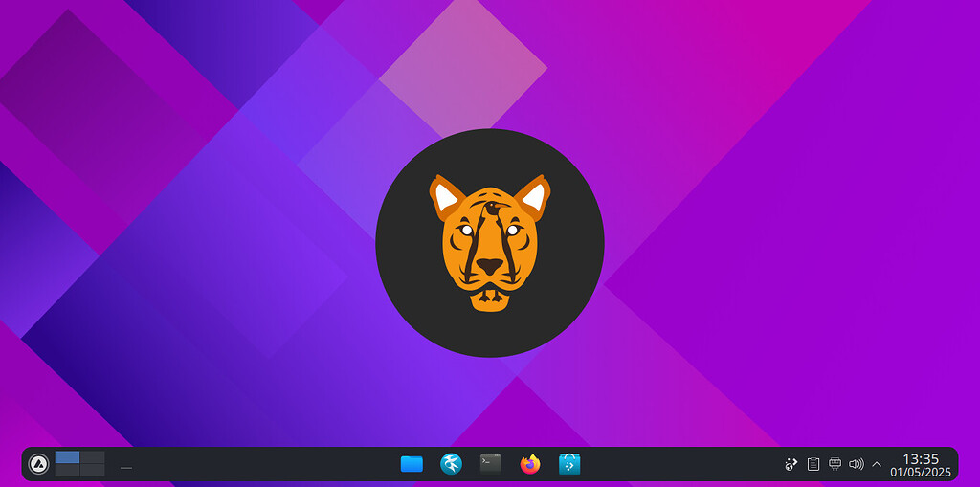Viewport: 980px width, 487px height.
Task: Open Firefox from the taskbar
Action: click(x=530, y=464)
